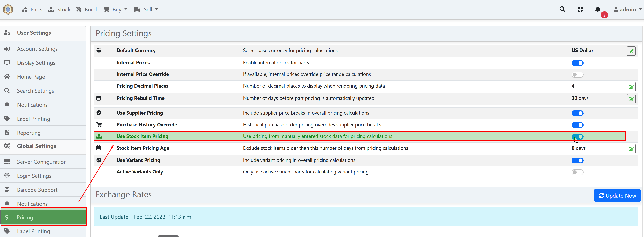Open the Build section from the top menu

tap(86, 9)
